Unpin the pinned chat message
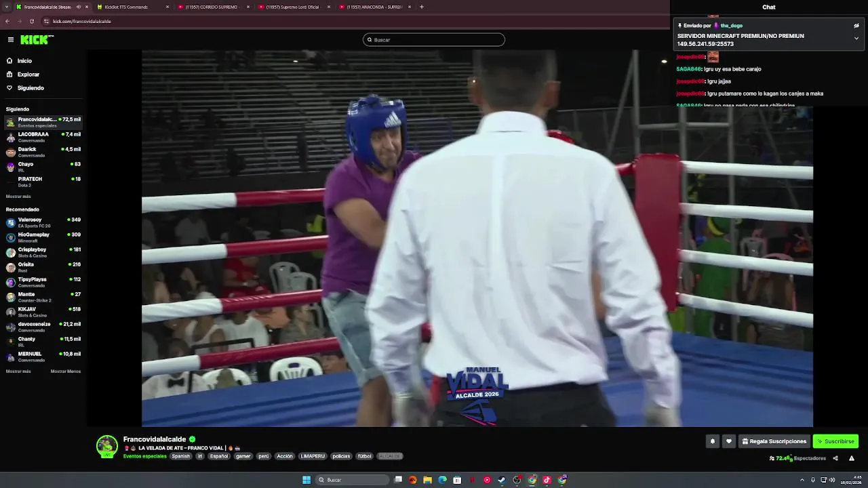Image resolution: width=868 pixels, height=488 pixels. coord(856,26)
